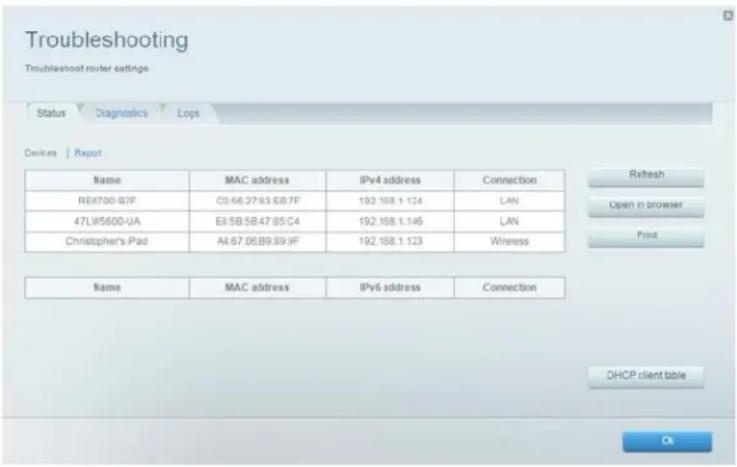Image resolution: width=737 pixels, height=467 pixels.
Task: Switch to the Status tab
Action: click(52, 113)
